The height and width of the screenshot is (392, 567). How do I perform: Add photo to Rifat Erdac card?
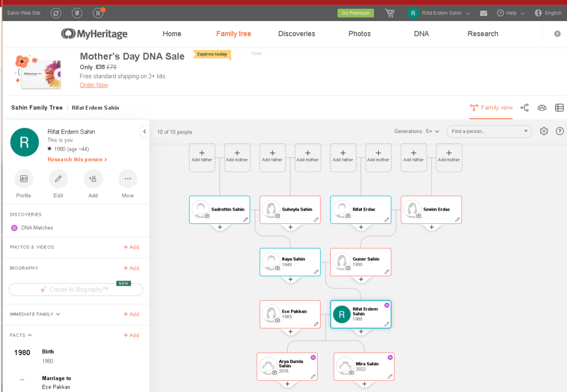(348, 216)
